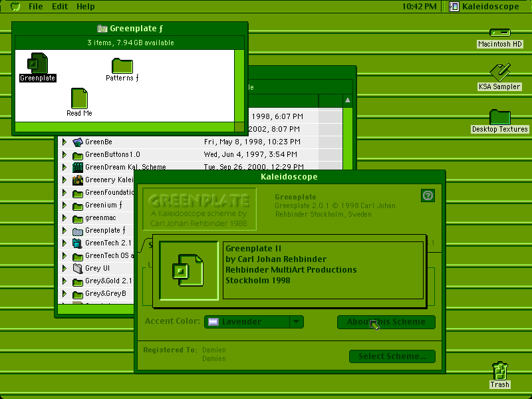The height and width of the screenshot is (399, 532).
Task: Select the Greenplate ƒ folder icon in list
Action: tap(78, 231)
